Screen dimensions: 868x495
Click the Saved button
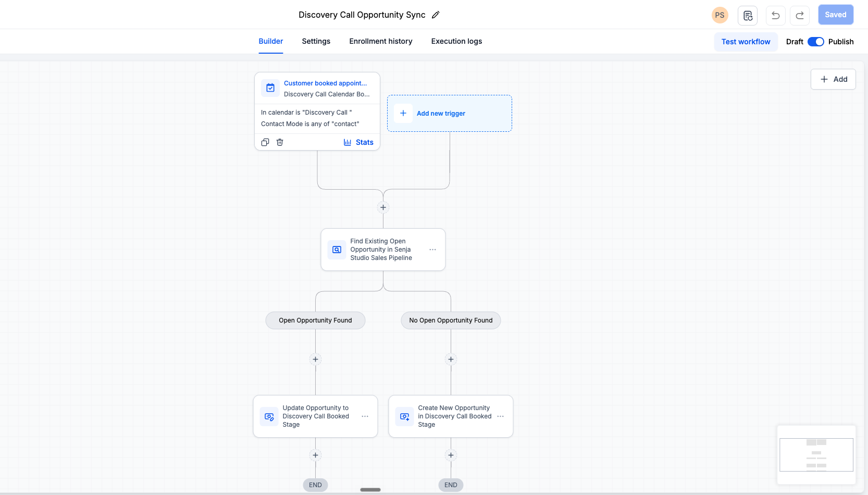(836, 15)
